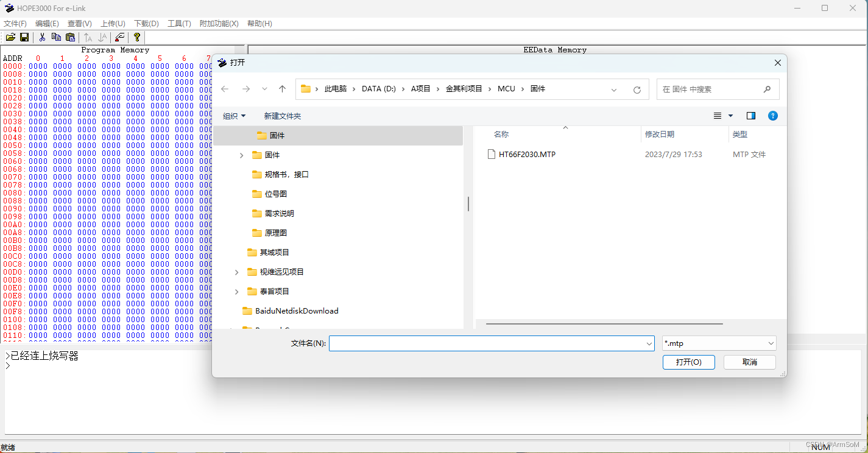Expand the address bar history chevron

614,90
